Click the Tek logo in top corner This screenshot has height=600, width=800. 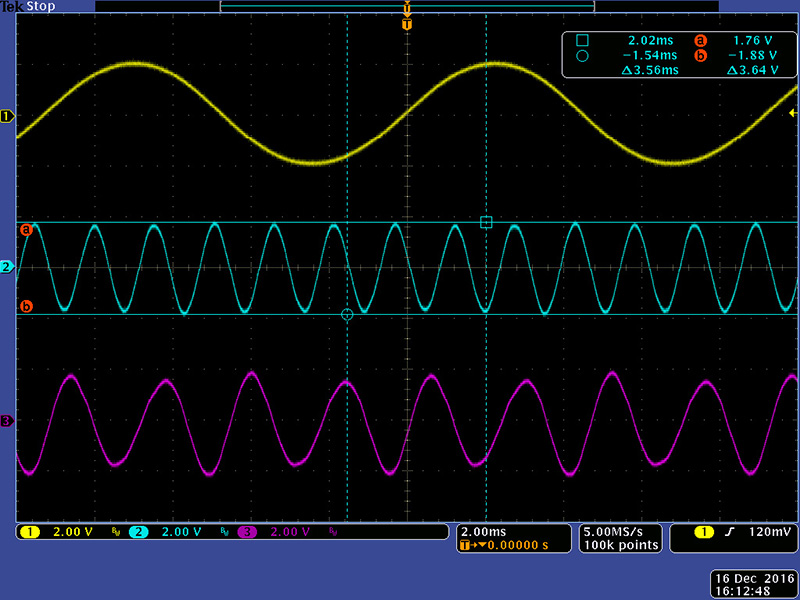tap(13, 7)
